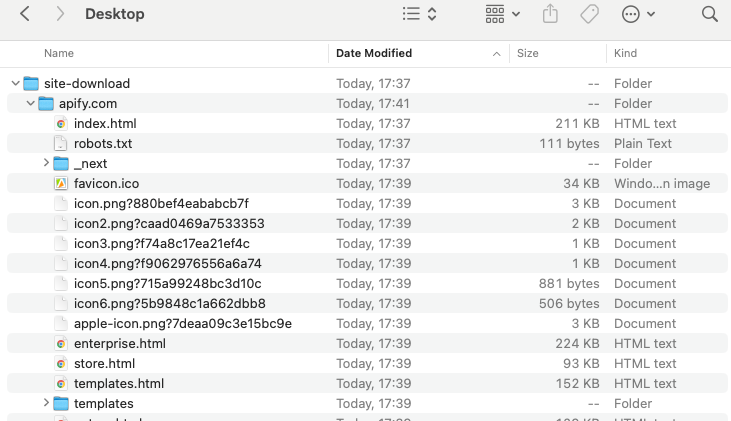Collapse the apify.com folder

(x=31, y=104)
